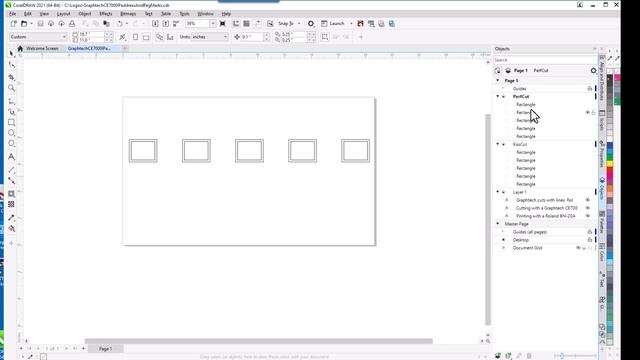Toggle visibility of Cutting with a Graphtech object
The image size is (640, 360).
coord(588,208)
